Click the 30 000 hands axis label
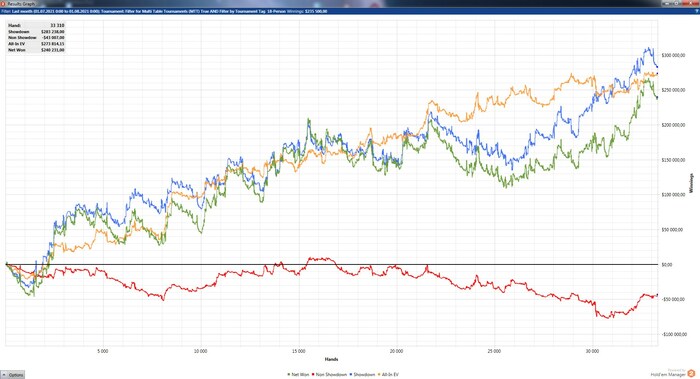The image size is (700, 379). pyautogui.click(x=592, y=351)
